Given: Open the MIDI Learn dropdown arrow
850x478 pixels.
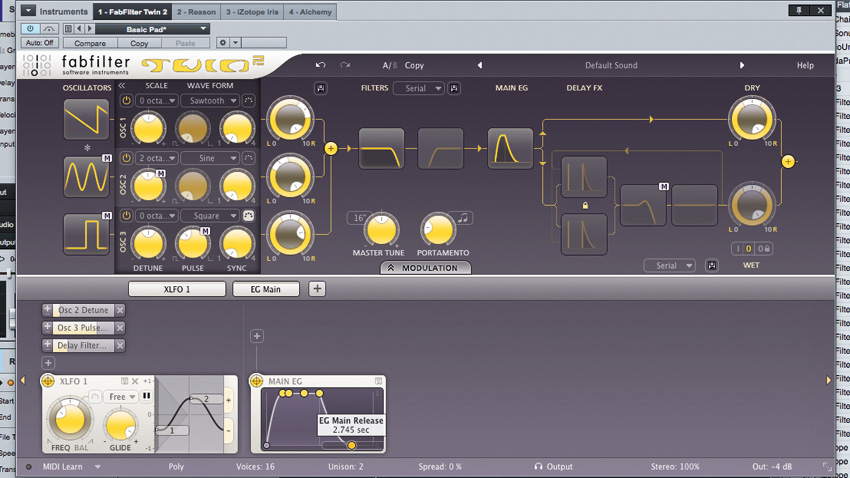Looking at the screenshot, I should tap(98, 467).
